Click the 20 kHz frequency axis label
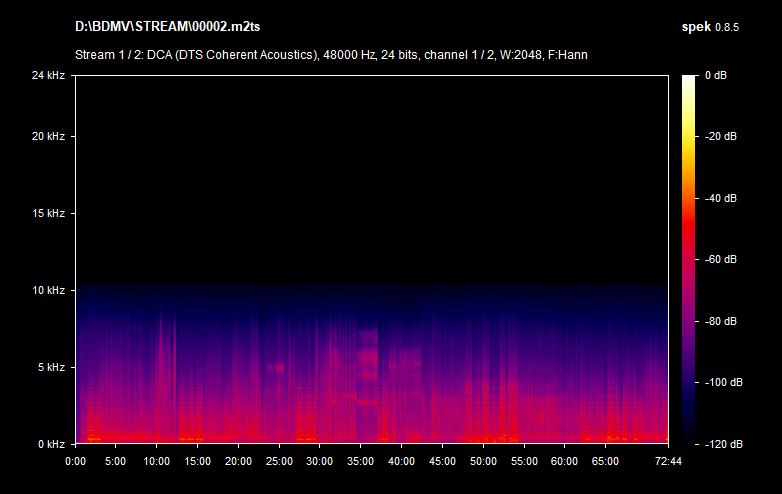 click(47, 136)
